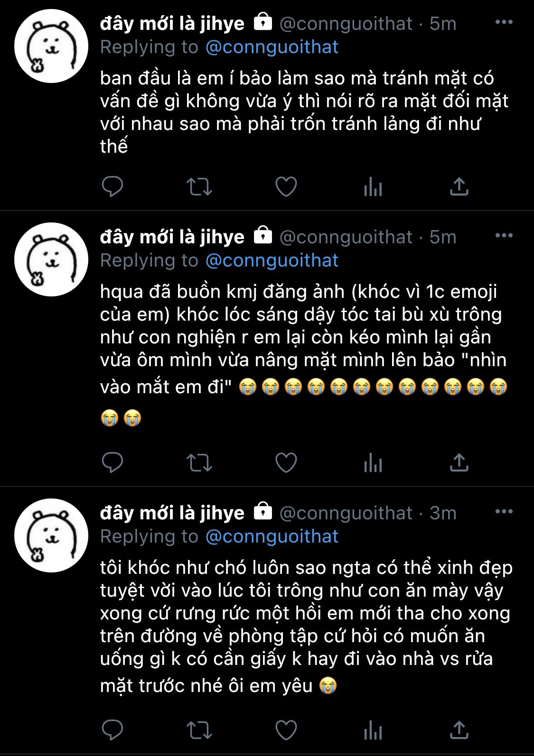Viewport: 534px width, 756px height.
Task: Open three-dot menu on the 3m tweet
Action: pos(504,511)
